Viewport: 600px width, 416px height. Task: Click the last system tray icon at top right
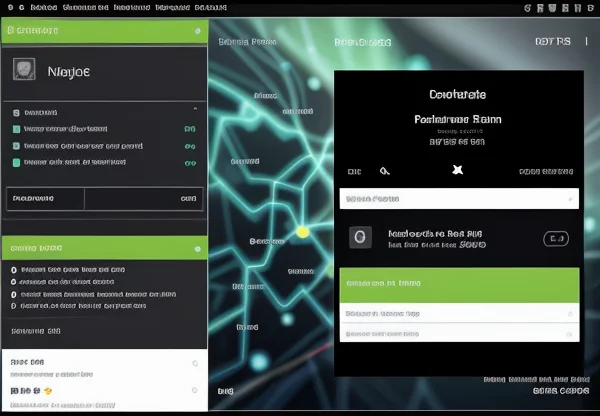[590, 8]
